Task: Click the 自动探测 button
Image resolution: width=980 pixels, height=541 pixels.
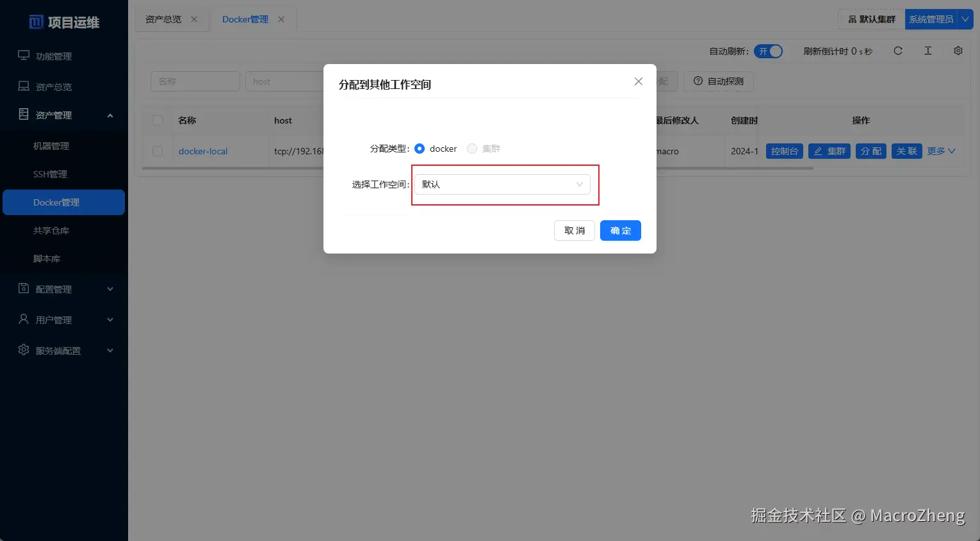Action: coord(719,81)
